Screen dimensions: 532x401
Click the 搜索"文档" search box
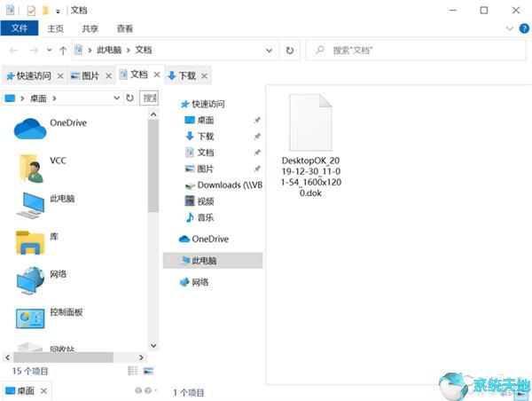pos(416,51)
